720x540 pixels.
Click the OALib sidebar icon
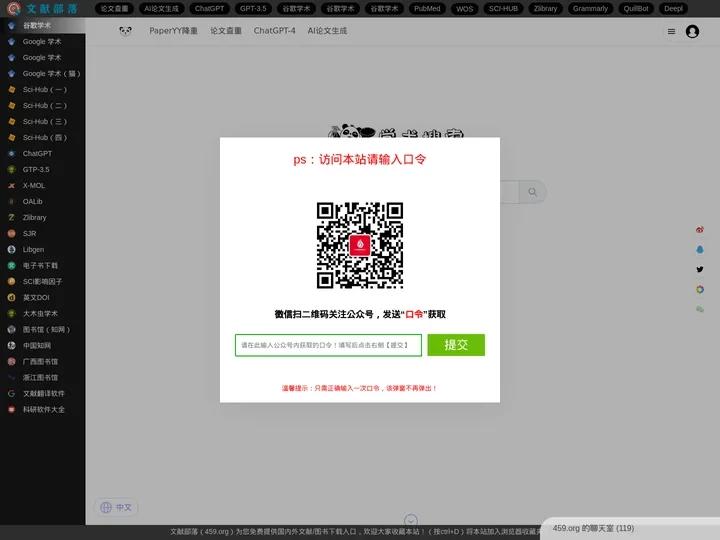pyautogui.click(x=11, y=202)
